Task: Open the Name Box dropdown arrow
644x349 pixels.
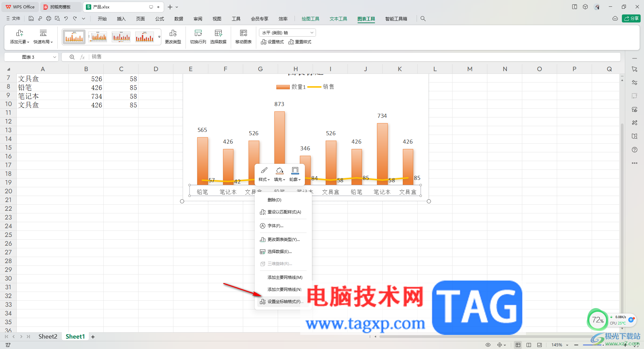Action: pyautogui.click(x=55, y=57)
